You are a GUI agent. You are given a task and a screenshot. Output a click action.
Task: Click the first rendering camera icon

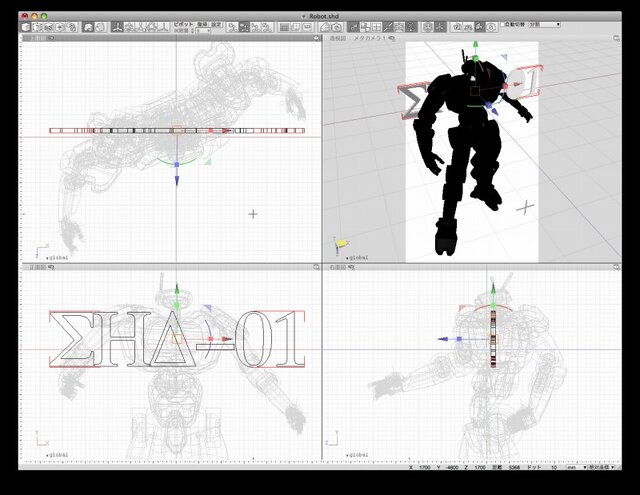457,27
